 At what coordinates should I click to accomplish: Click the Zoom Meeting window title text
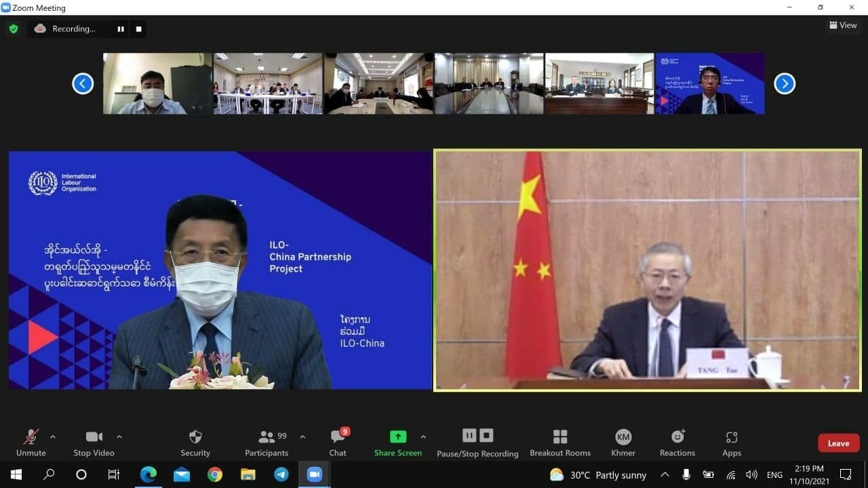pyautogui.click(x=39, y=7)
